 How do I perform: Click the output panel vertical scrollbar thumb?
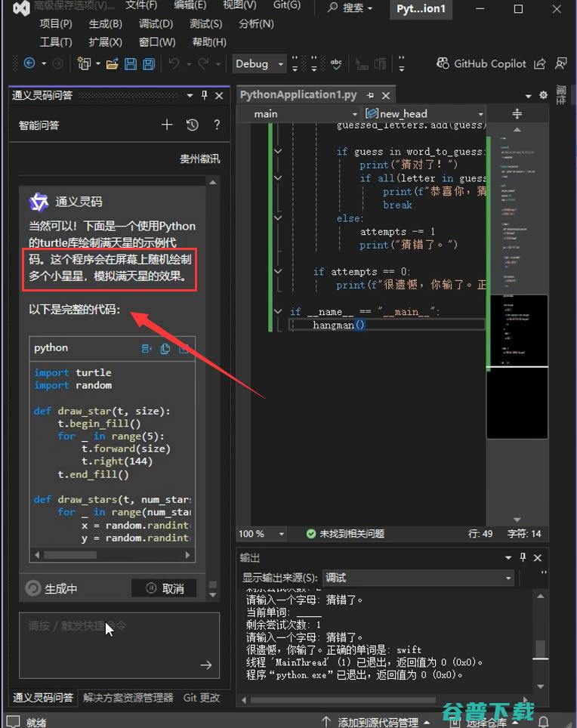point(540,649)
